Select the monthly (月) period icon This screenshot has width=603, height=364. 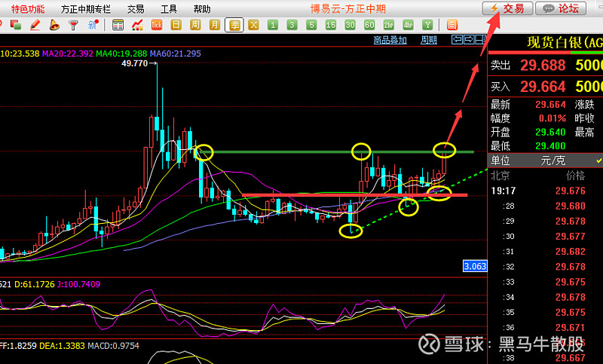(216, 25)
